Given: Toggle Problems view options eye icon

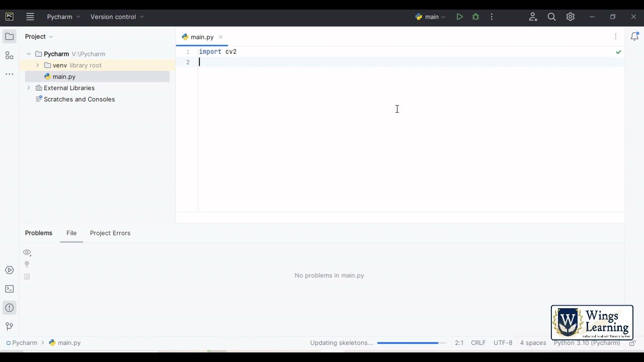Looking at the screenshot, I should tap(27, 252).
